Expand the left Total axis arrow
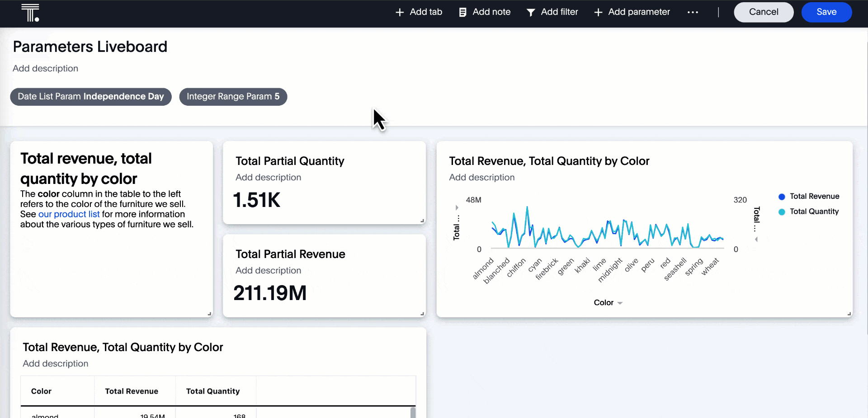This screenshot has height=418, width=868. pyautogui.click(x=457, y=208)
